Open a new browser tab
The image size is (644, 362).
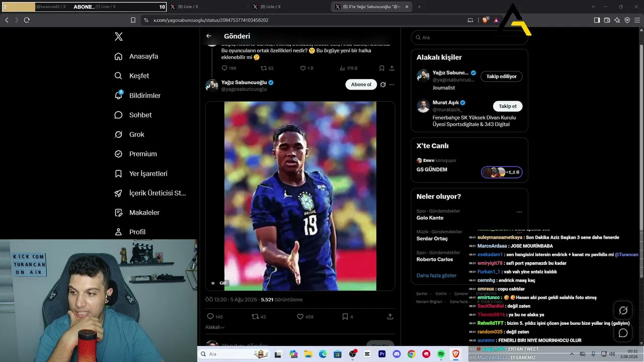pyautogui.click(x=419, y=7)
